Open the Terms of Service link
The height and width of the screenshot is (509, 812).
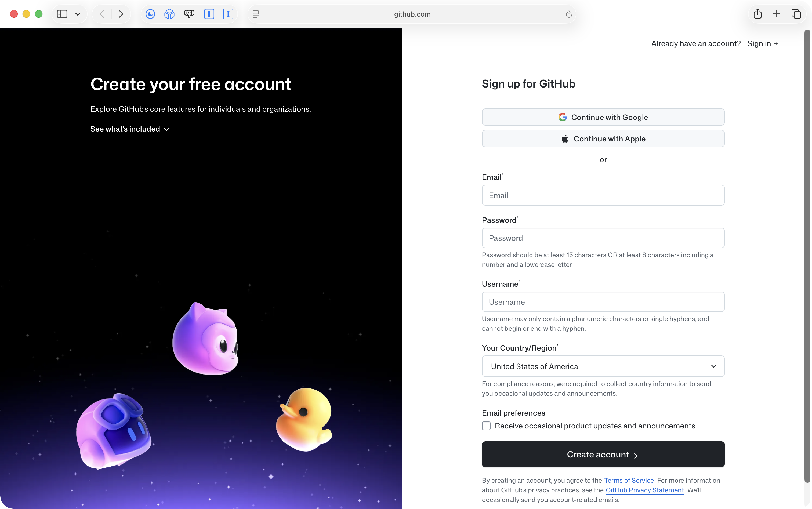point(629,480)
